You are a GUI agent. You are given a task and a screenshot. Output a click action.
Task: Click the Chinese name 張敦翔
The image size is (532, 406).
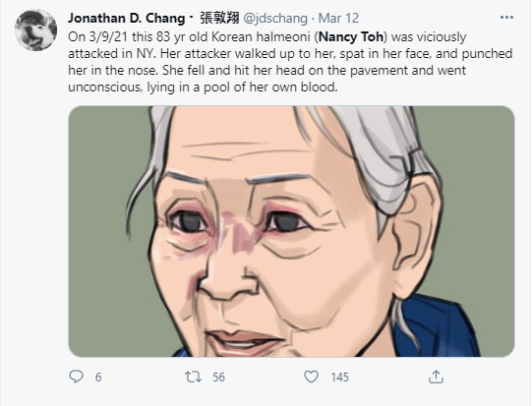[x=219, y=18]
